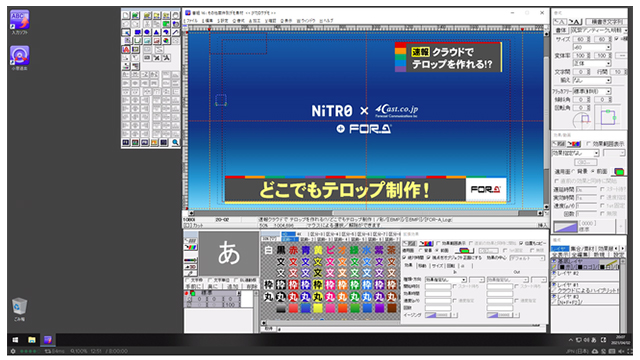This screenshot has height=360, width=640.
Task: Open the ファイル menu
Action: coord(192,20)
